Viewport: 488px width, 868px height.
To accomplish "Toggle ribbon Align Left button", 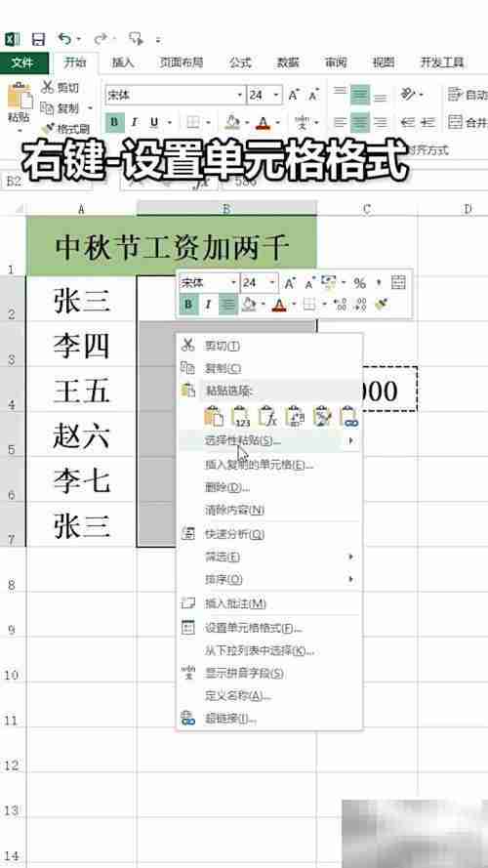I will 340,122.
